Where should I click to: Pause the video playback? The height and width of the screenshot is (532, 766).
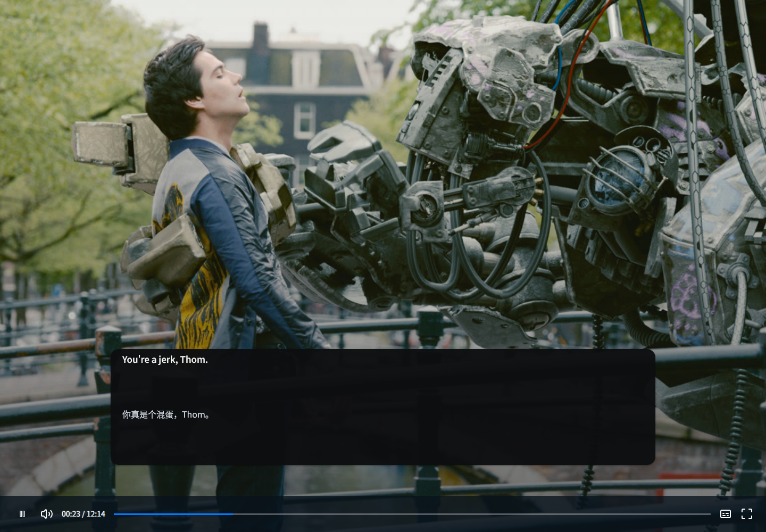(x=22, y=514)
